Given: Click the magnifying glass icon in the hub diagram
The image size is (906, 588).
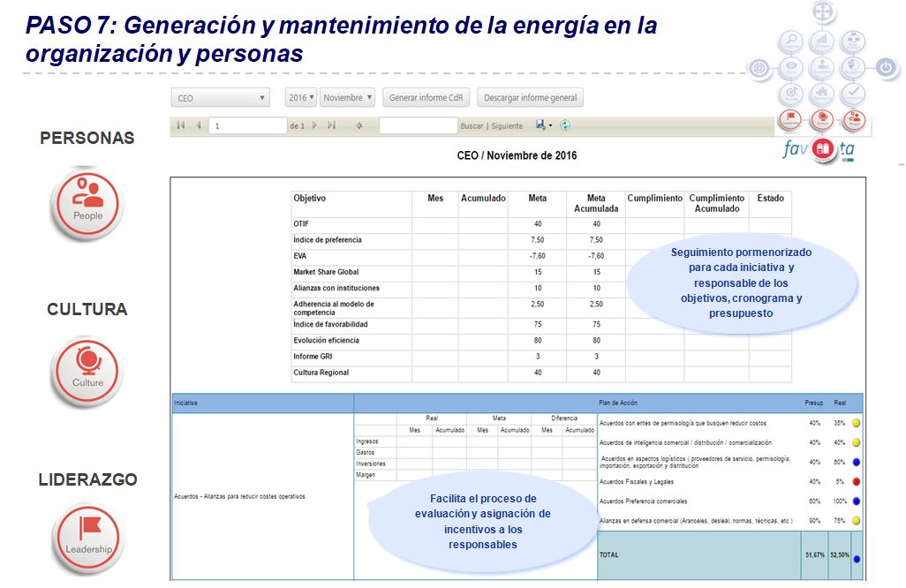Looking at the screenshot, I should [x=791, y=41].
